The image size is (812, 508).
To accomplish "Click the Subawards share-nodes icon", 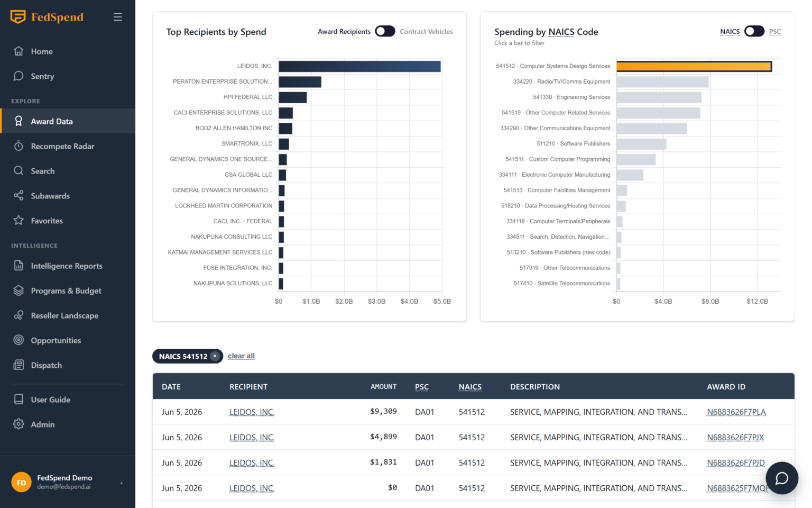I will (x=19, y=196).
